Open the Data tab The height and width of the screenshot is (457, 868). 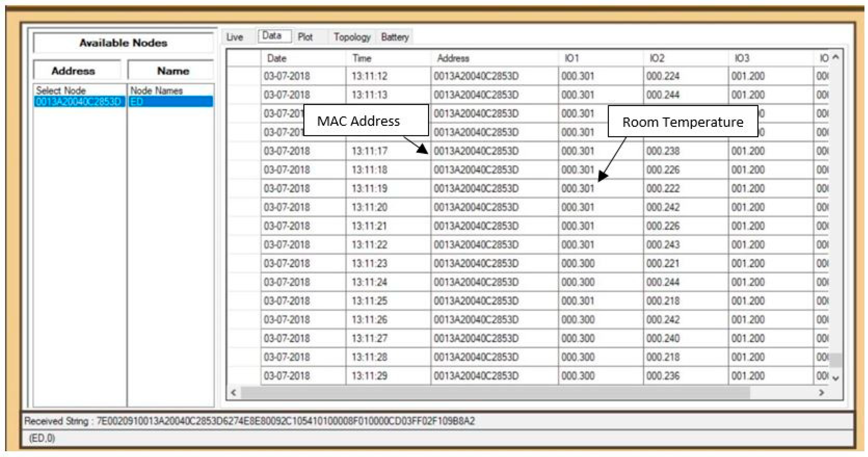coord(272,36)
